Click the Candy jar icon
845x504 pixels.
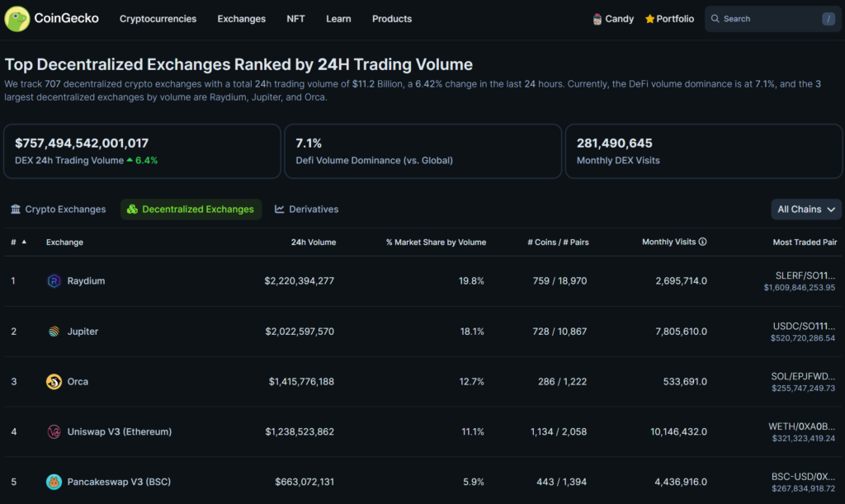597,19
